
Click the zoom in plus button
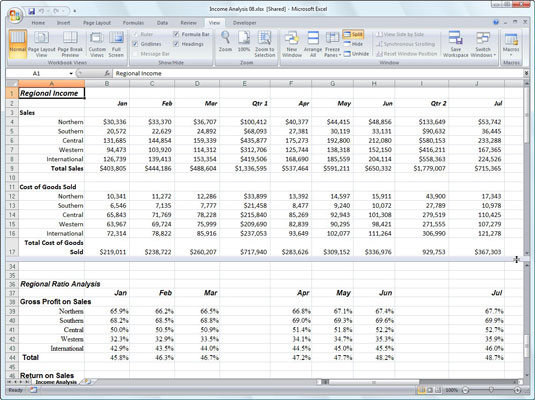517,390
